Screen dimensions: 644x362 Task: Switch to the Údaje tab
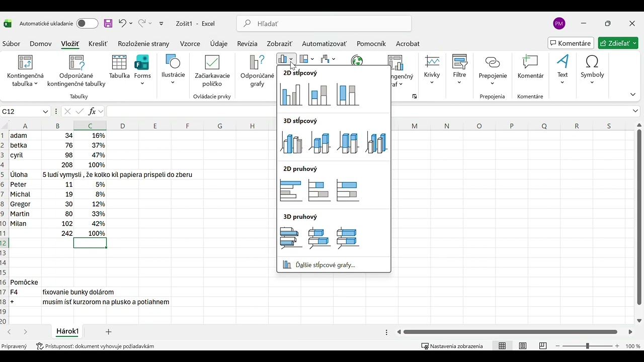pyautogui.click(x=219, y=44)
